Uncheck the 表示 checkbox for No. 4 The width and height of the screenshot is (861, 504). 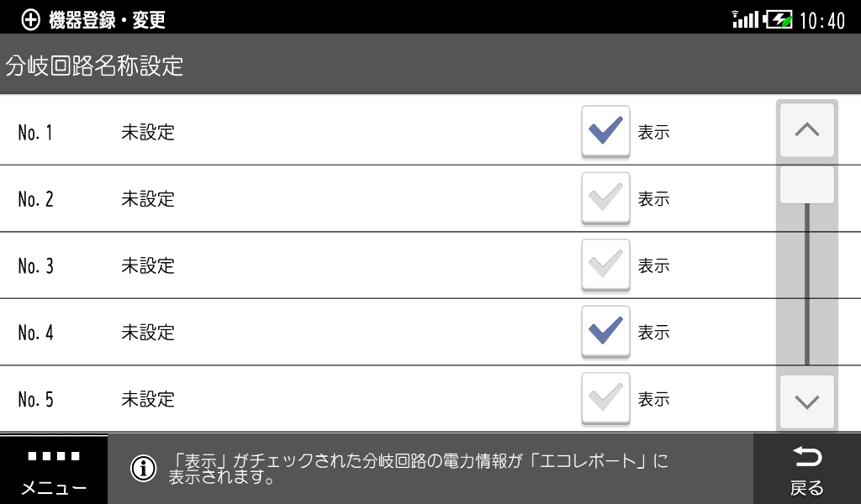click(x=605, y=332)
